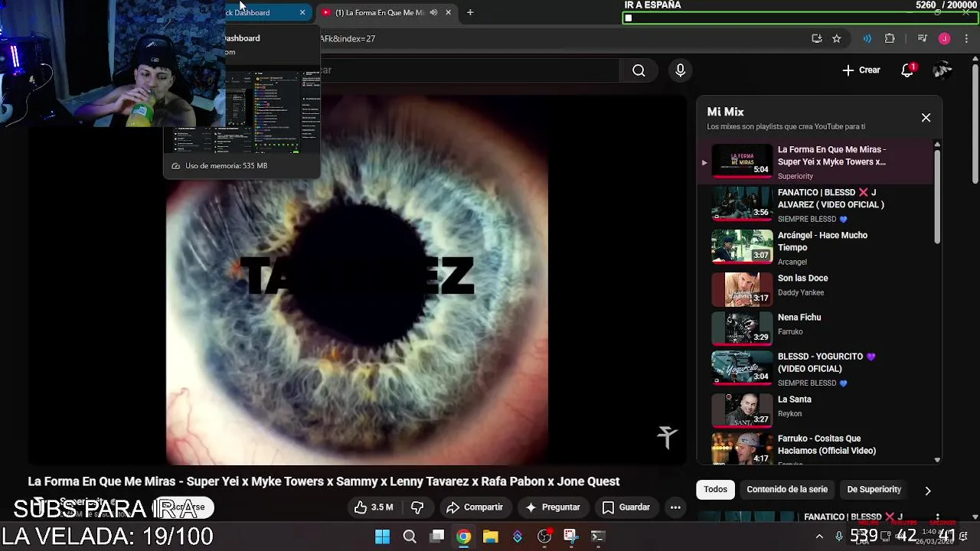The width and height of the screenshot is (980, 551).
Task: Open the Chrome three-dot menu
Action: tap(965, 38)
